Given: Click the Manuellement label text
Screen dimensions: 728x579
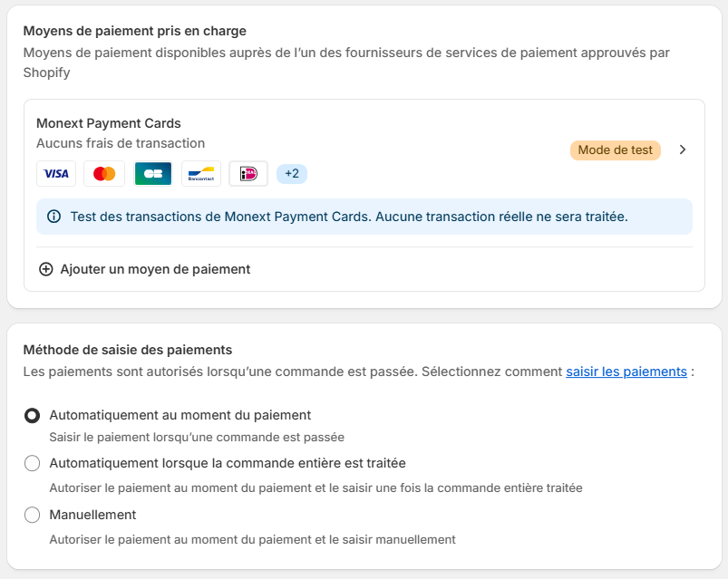Looking at the screenshot, I should [x=92, y=515].
